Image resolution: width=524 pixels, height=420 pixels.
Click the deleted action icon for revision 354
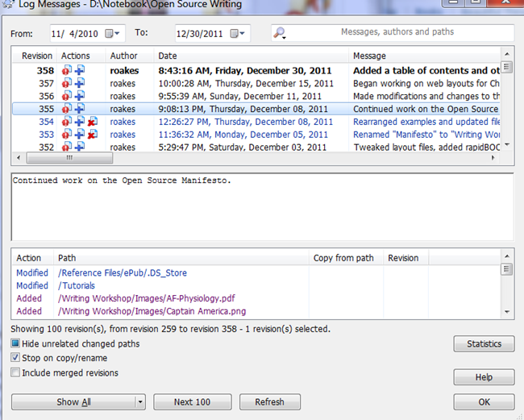click(92, 122)
